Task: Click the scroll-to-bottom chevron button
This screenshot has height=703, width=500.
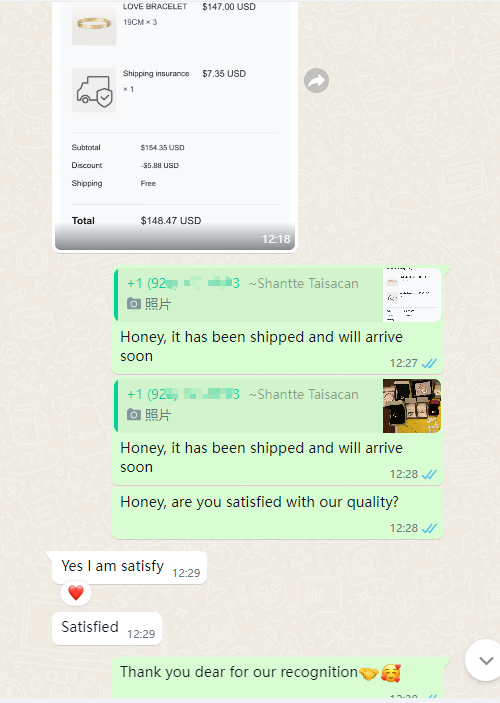Action: pos(485,660)
